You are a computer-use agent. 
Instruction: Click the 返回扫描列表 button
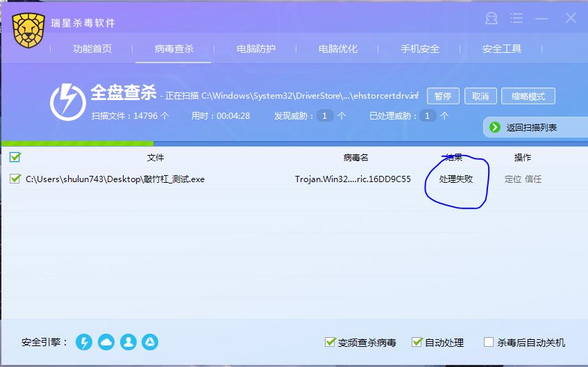click(535, 127)
